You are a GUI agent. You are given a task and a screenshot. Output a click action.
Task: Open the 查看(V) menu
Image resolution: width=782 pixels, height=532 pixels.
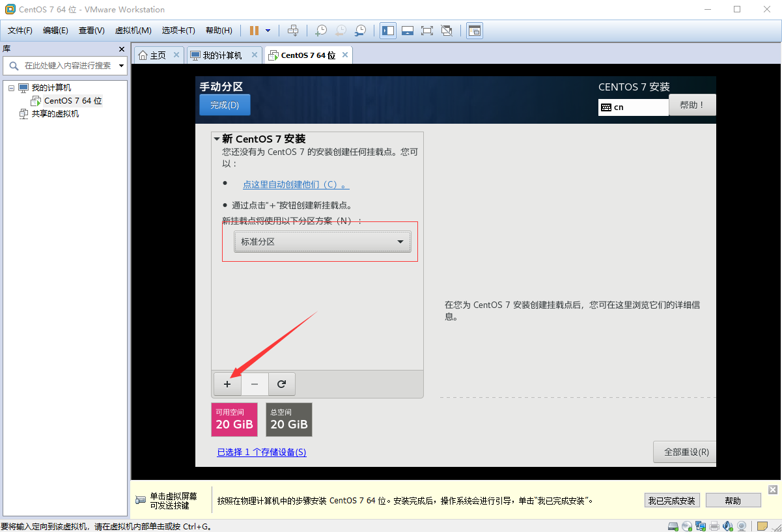pos(92,31)
